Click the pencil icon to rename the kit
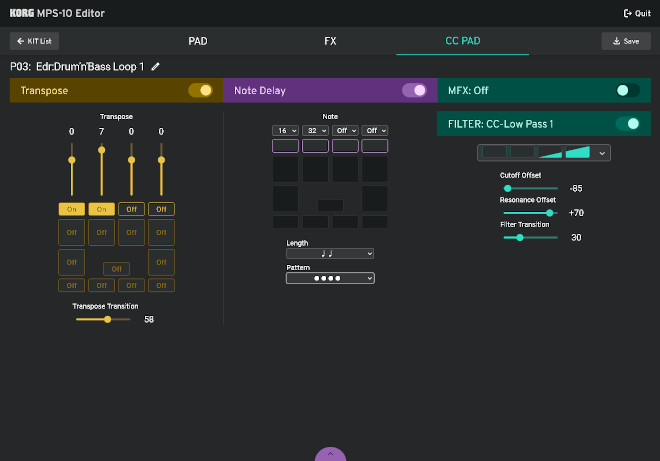This screenshot has height=461, width=660. tap(155, 66)
